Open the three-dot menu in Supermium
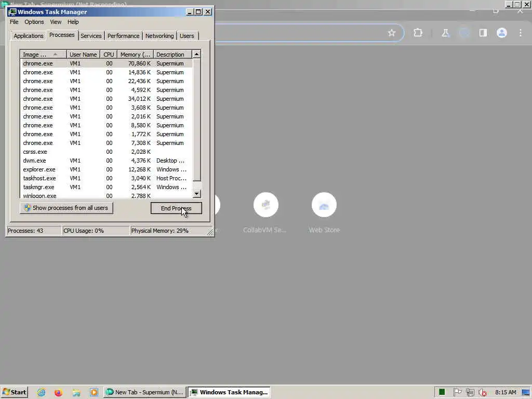Viewport: 532px width, 399px height. point(521,33)
